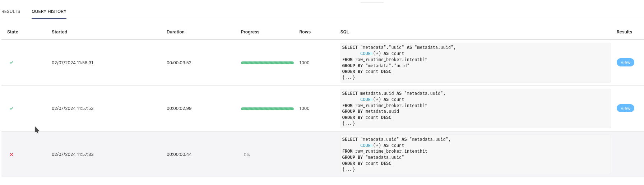This screenshot has width=644, height=185.
Task: Click duration 00:00:03.52
Action: (x=179, y=63)
